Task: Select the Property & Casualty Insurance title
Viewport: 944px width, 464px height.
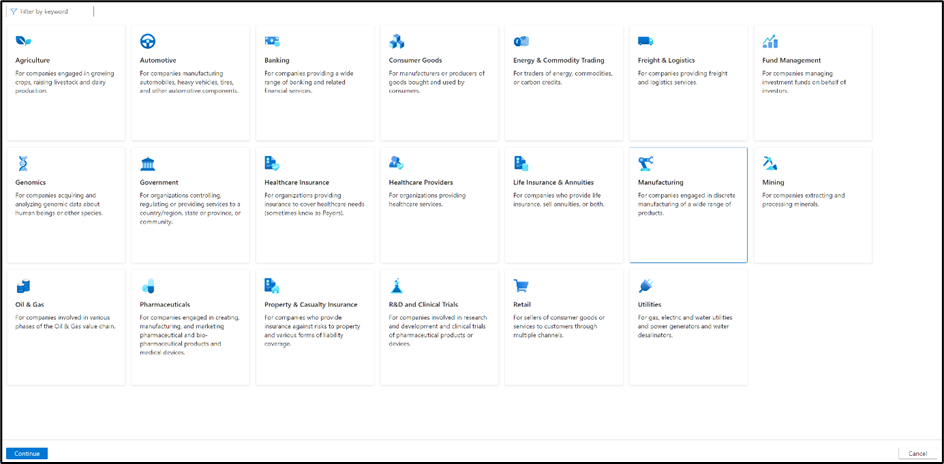Action: [x=311, y=305]
